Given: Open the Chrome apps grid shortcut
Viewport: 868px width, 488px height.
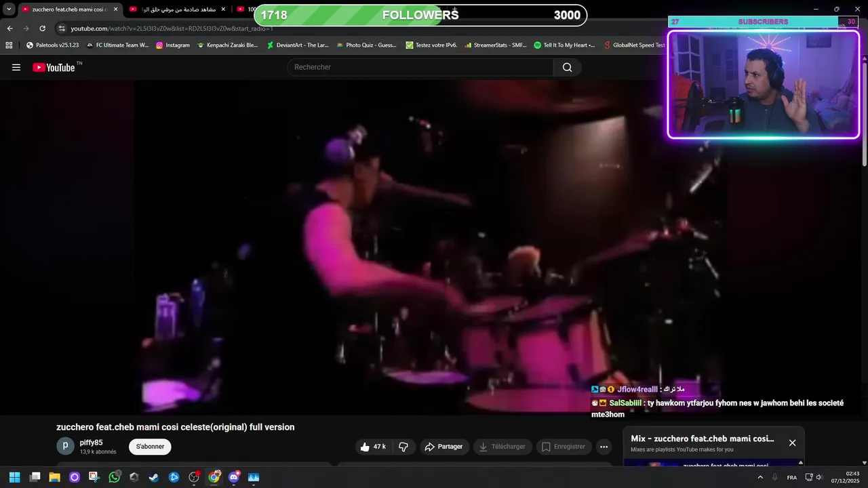Looking at the screenshot, I should pyautogui.click(x=9, y=45).
